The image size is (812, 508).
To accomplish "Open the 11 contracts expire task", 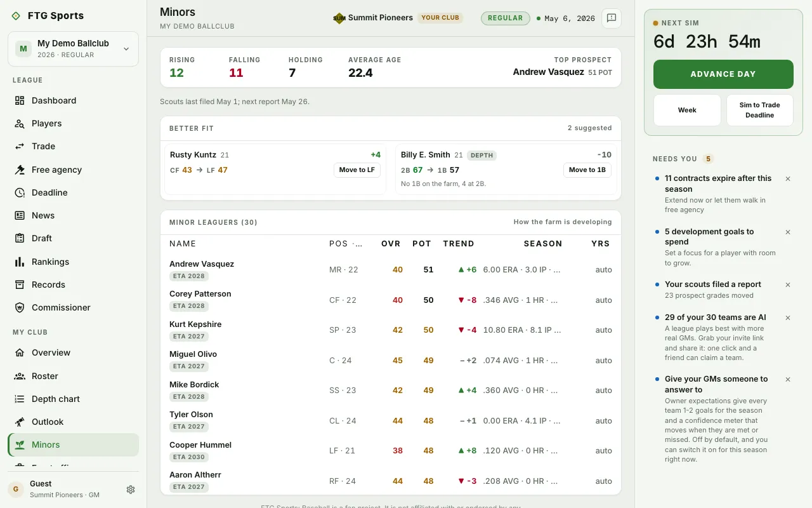I will [718, 184].
